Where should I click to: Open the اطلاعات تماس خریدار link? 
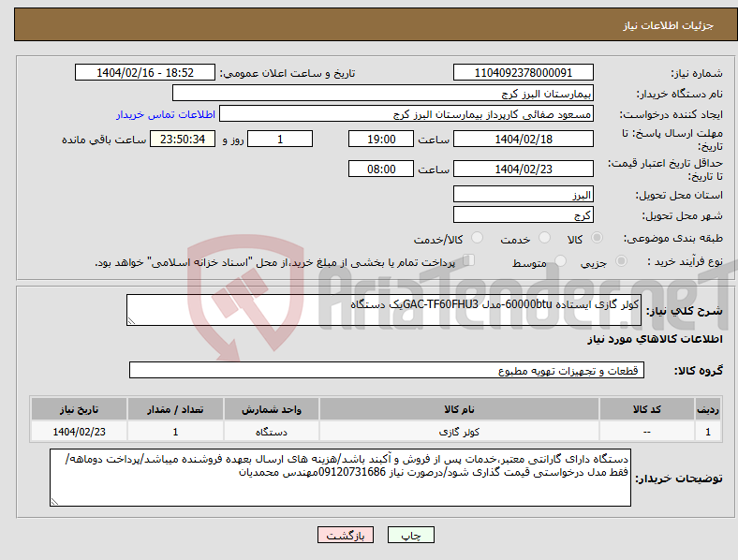pyautogui.click(x=166, y=114)
